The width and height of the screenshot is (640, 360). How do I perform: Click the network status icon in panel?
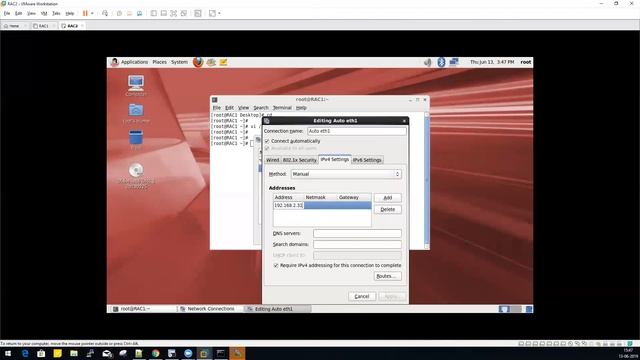[x=453, y=62]
